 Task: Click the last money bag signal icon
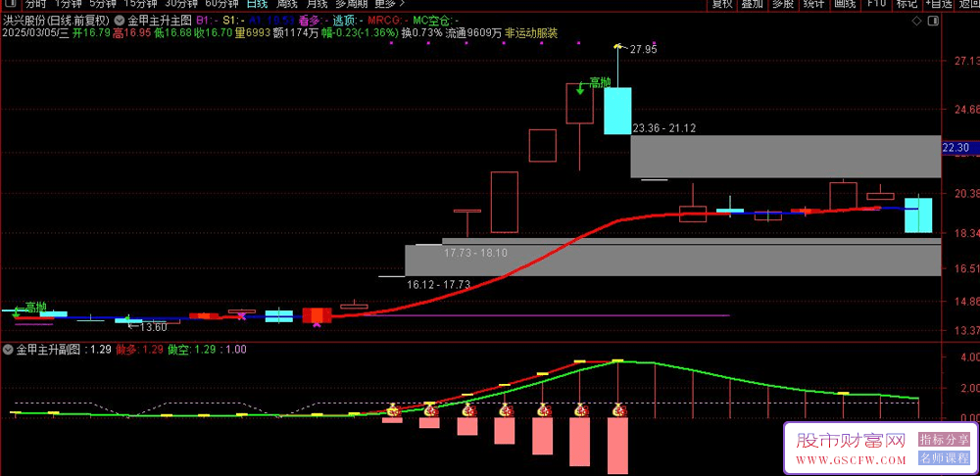tap(618, 410)
